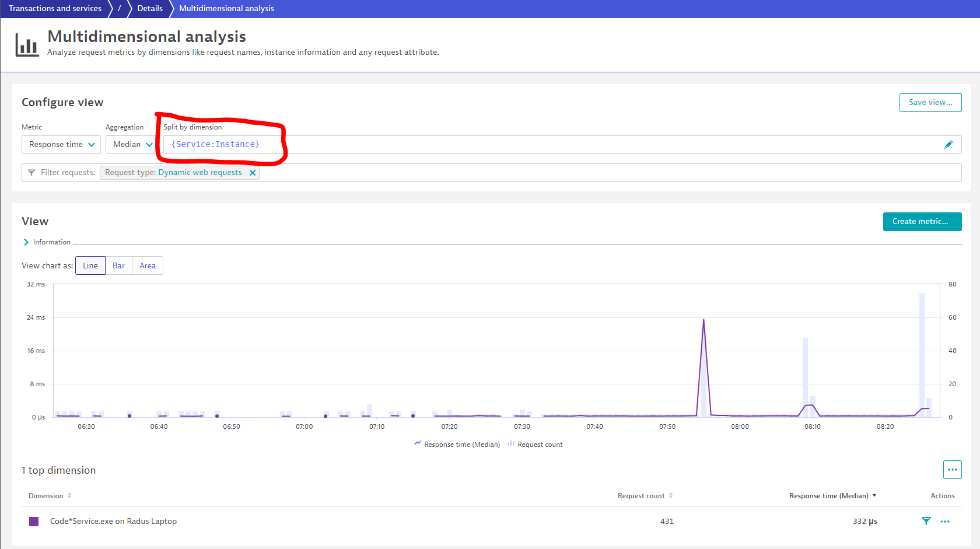Switch chart view to Area
This screenshot has width=980, height=549.
(148, 265)
